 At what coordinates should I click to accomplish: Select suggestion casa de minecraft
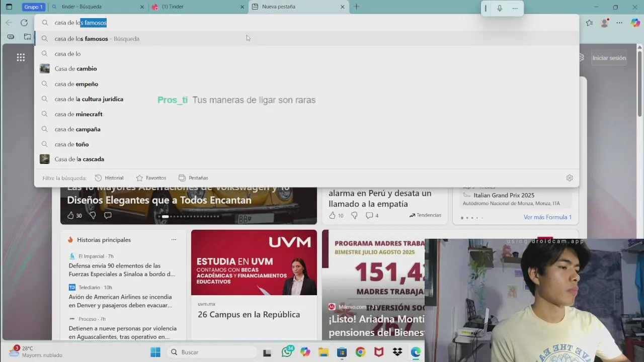[x=306, y=114]
